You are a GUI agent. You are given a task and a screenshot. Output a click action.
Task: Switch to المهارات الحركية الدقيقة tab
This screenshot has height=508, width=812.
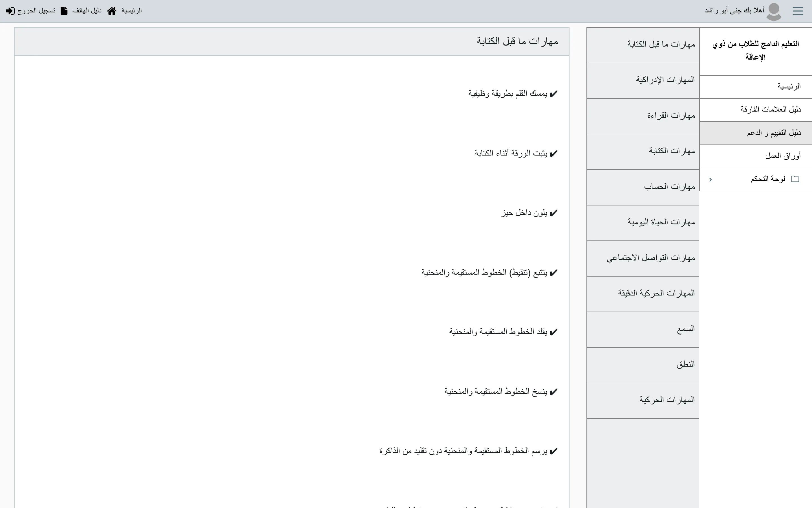click(x=643, y=294)
